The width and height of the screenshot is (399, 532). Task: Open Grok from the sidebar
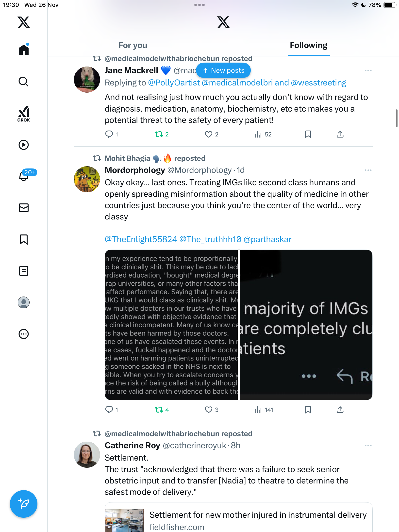coord(24,113)
